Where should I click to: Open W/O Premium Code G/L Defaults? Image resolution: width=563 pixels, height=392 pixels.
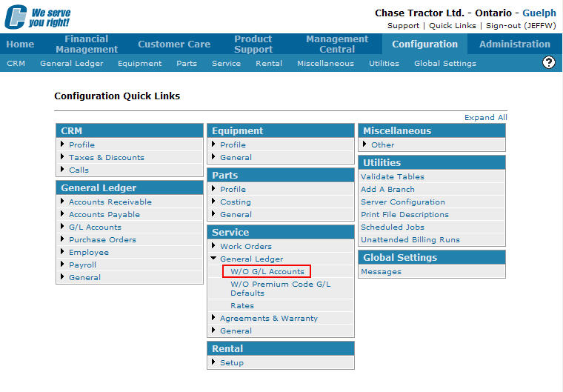coord(281,288)
